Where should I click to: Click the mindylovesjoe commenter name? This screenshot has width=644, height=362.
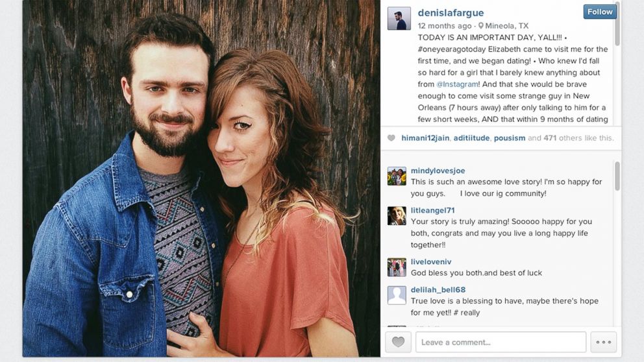pos(438,171)
